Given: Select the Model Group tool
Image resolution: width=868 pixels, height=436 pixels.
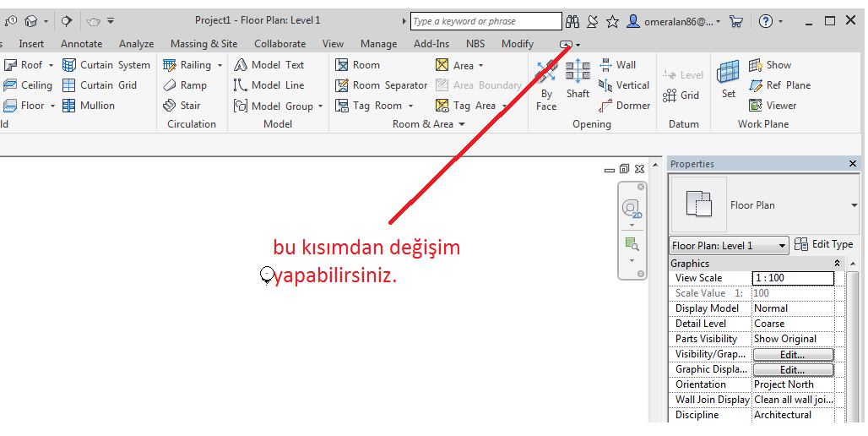Looking at the screenshot, I should click(x=274, y=106).
